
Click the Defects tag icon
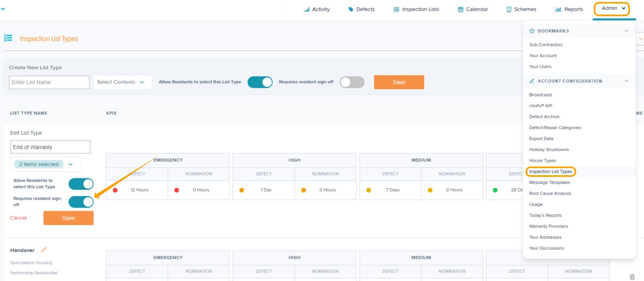tap(351, 9)
